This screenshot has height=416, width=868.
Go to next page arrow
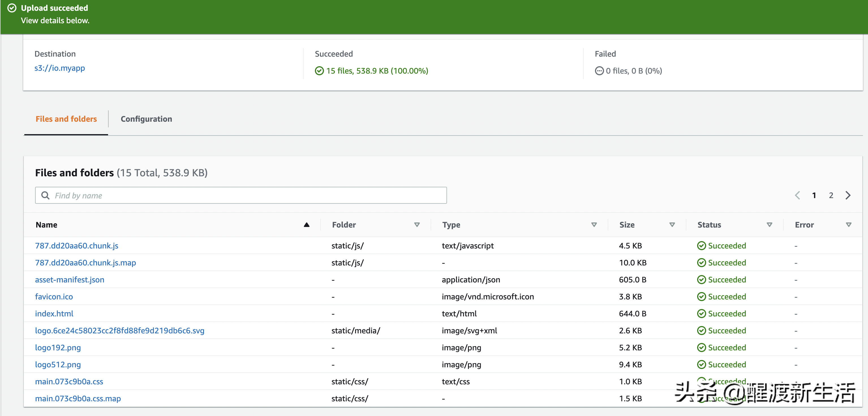[848, 195]
